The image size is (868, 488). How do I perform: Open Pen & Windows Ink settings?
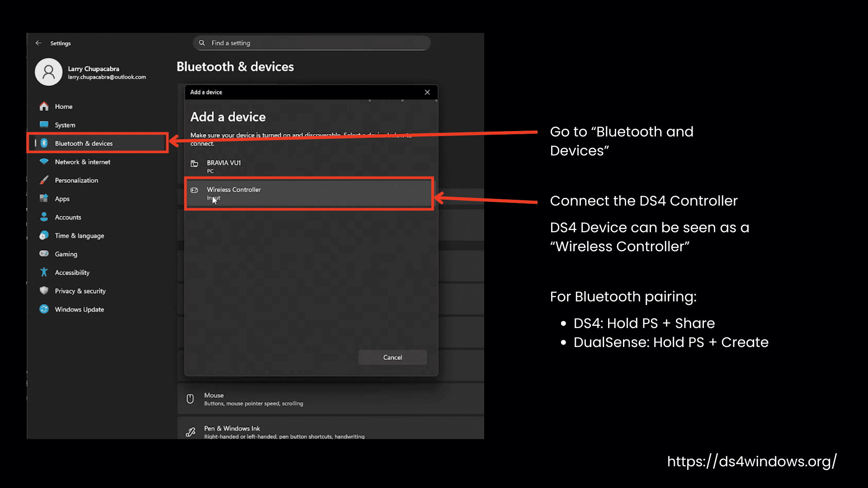point(330,428)
